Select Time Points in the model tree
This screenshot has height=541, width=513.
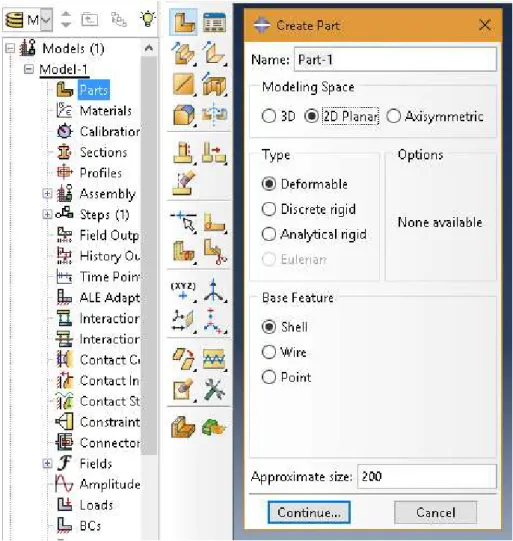[110, 277]
